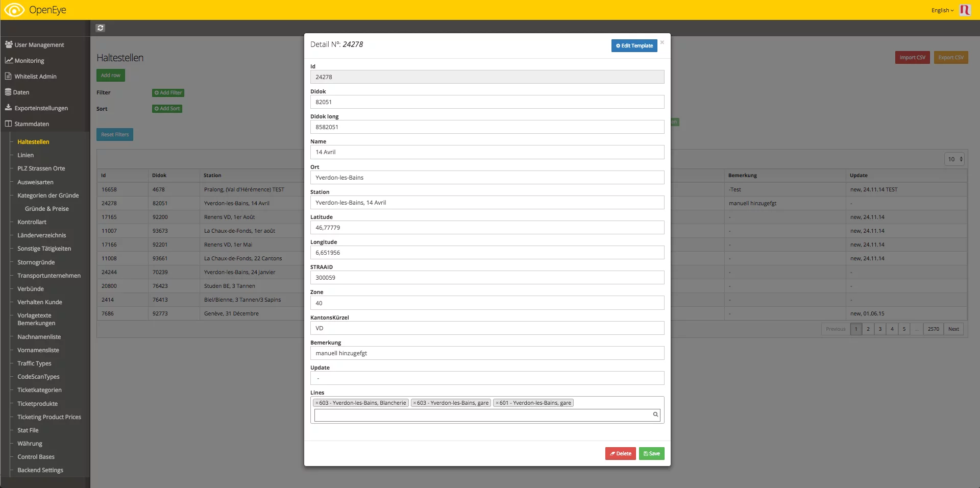Click the Monitoring chart icon
This screenshot has height=488, width=980.
9,60
